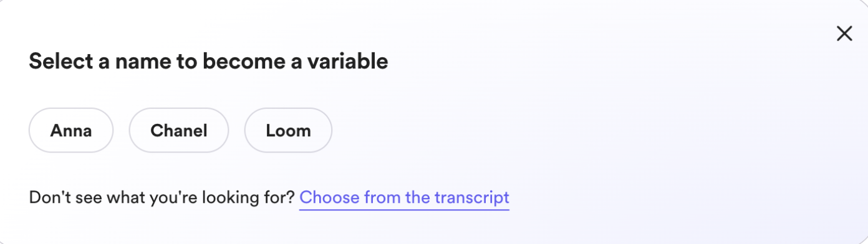Click the dialog heading text
The image size is (868, 244).
[208, 62]
